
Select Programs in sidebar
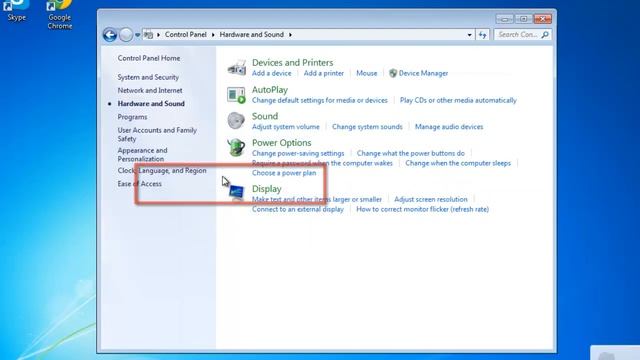(x=132, y=117)
